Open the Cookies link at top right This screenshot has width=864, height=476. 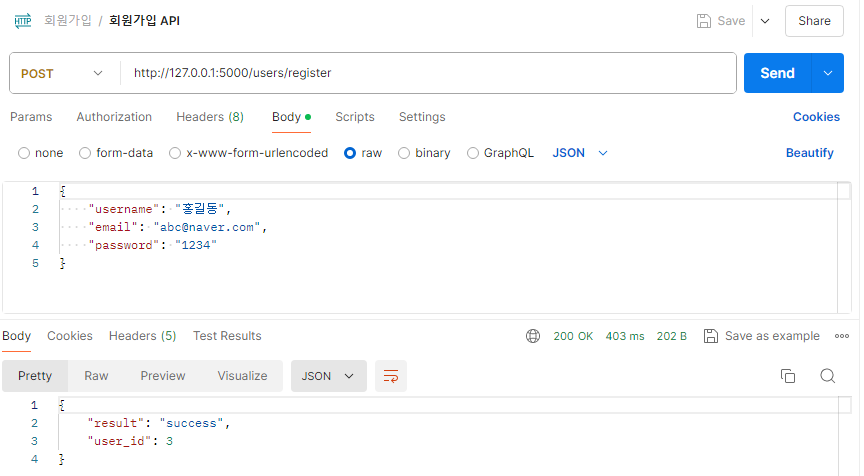816,117
